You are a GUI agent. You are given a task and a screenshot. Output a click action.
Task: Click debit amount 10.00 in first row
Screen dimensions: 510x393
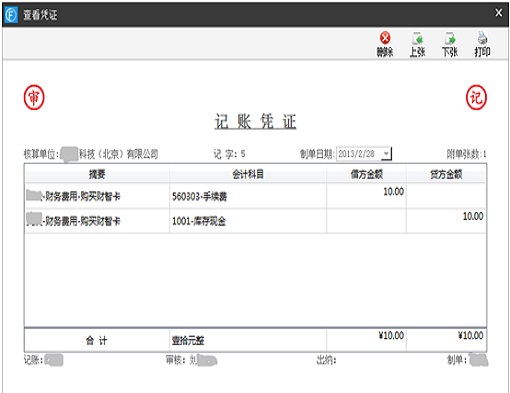coord(393,192)
